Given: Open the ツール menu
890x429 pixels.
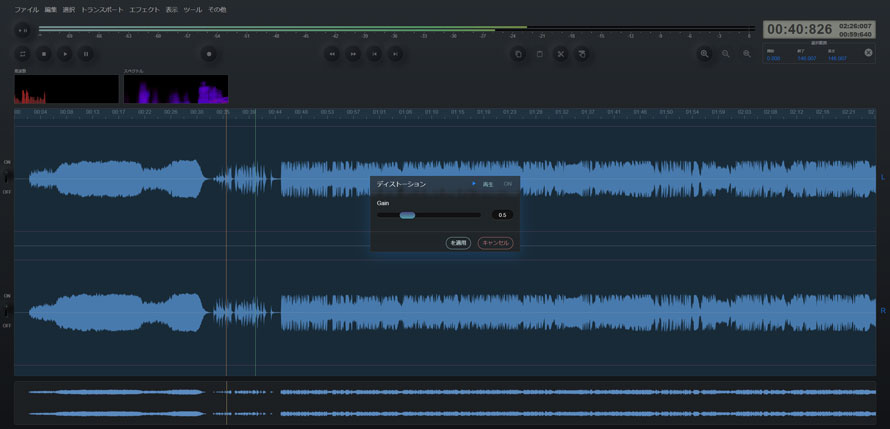Looking at the screenshot, I should pyautogui.click(x=192, y=10).
